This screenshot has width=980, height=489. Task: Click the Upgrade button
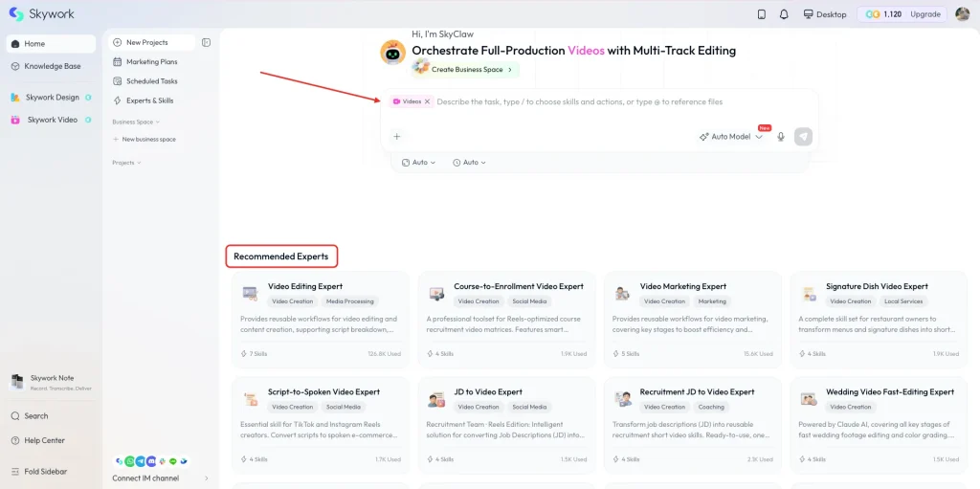point(925,14)
